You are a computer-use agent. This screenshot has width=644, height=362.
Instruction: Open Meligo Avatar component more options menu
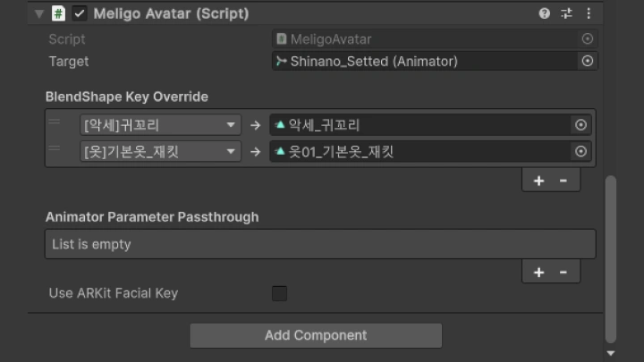click(x=589, y=13)
